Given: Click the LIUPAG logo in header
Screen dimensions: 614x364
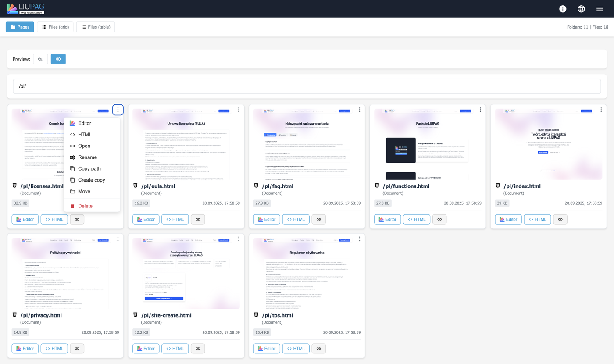Looking at the screenshot, I should pos(25,9).
